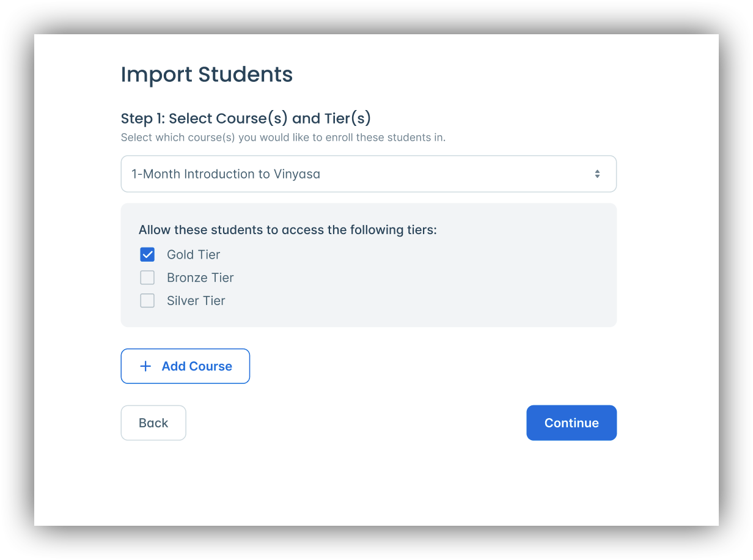
Task: Click inside the course selection field
Action: 306,174
